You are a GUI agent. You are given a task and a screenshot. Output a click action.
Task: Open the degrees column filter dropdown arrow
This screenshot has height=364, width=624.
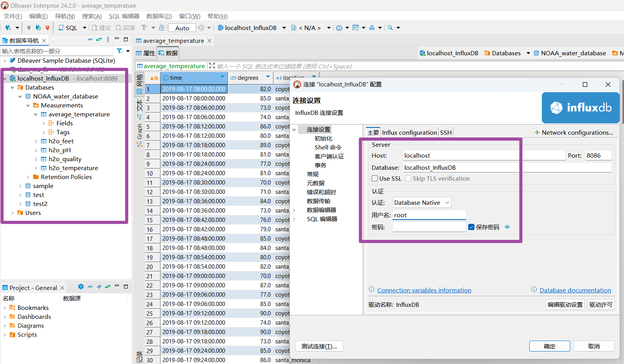(x=268, y=77)
